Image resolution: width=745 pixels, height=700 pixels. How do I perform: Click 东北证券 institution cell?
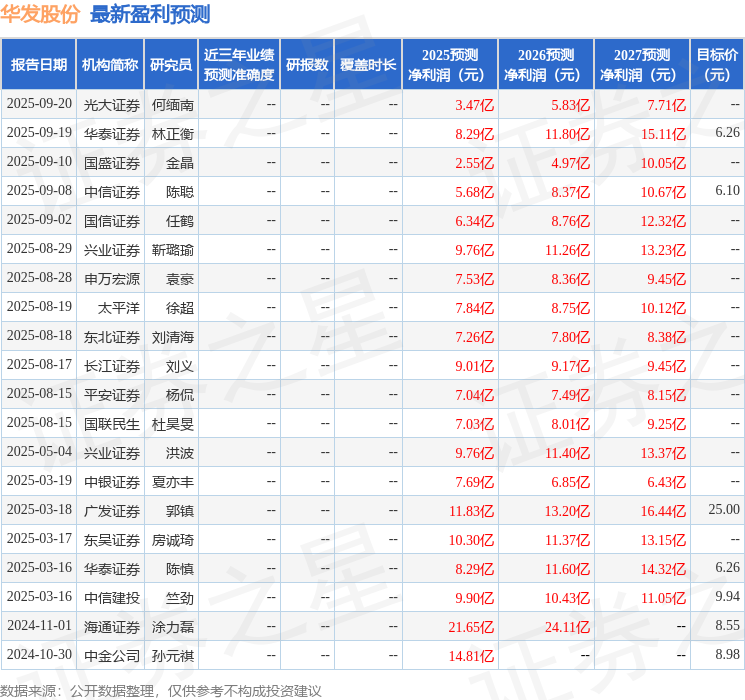tap(112, 337)
